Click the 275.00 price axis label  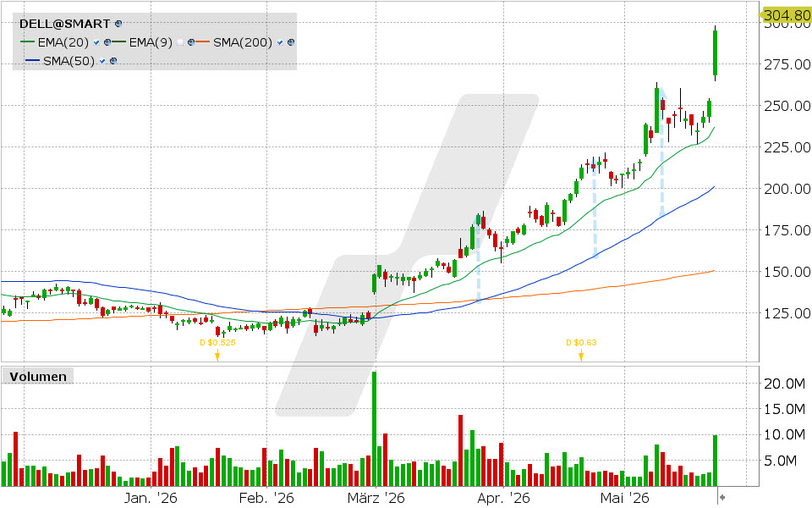click(787, 64)
